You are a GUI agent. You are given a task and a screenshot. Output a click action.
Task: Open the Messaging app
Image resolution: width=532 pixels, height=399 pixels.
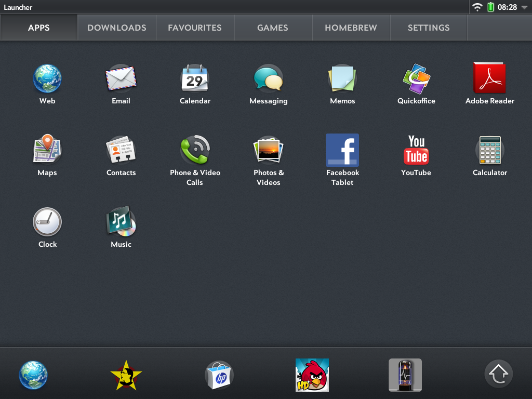[269, 78]
